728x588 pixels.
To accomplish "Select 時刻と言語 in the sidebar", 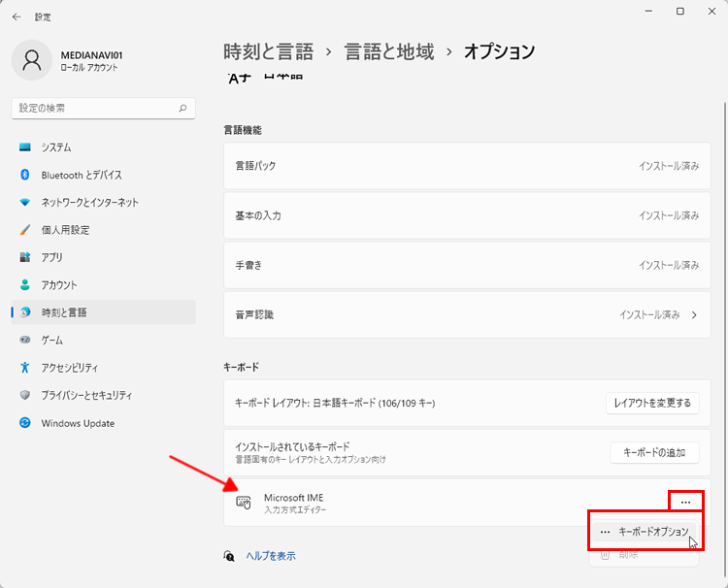I will (103, 312).
